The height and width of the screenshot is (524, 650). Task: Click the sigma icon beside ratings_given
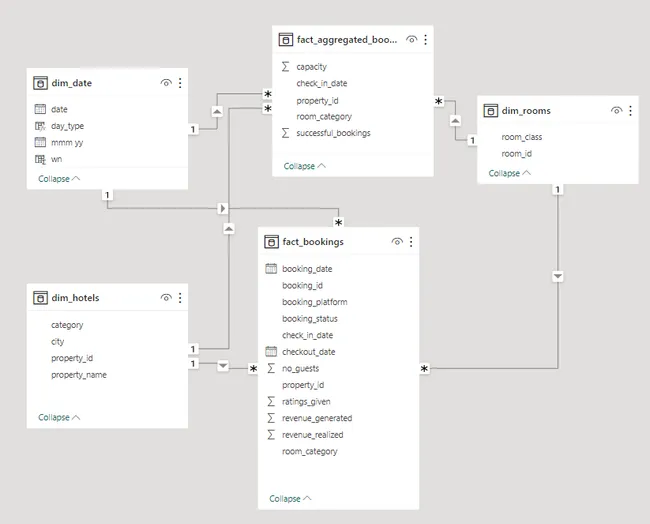pyautogui.click(x=271, y=401)
